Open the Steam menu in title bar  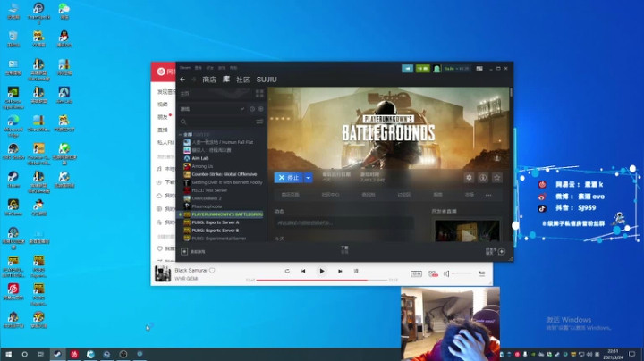point(185,68)
